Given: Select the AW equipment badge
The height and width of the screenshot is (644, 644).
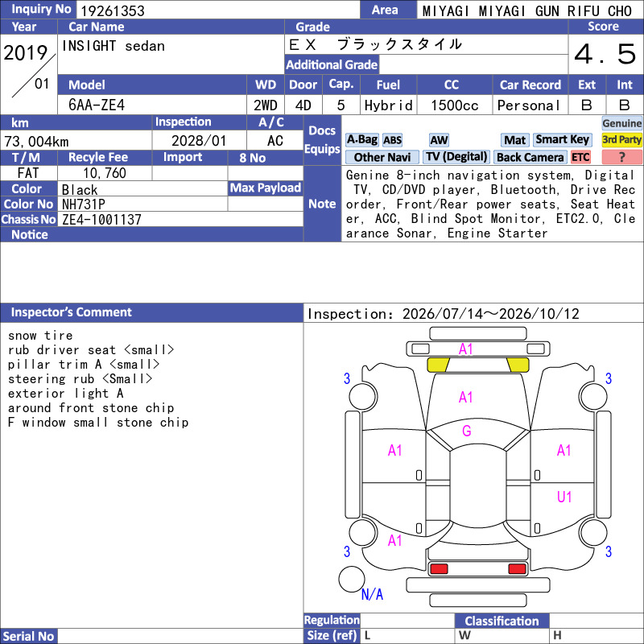Looking at the screenshot, I should pyautogui.click(x=439, y=140).
